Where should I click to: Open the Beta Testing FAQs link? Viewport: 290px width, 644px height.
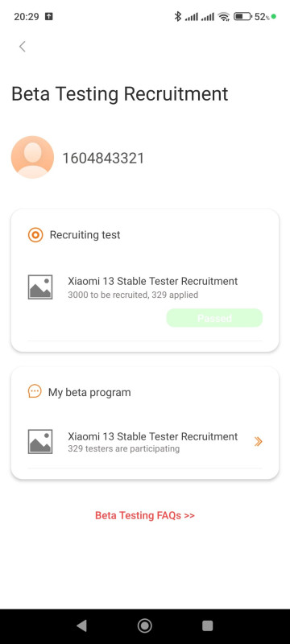pos(144,515)
